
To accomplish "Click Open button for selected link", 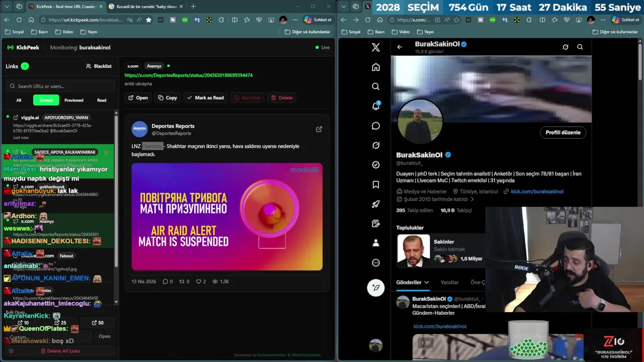I will 138,98.
